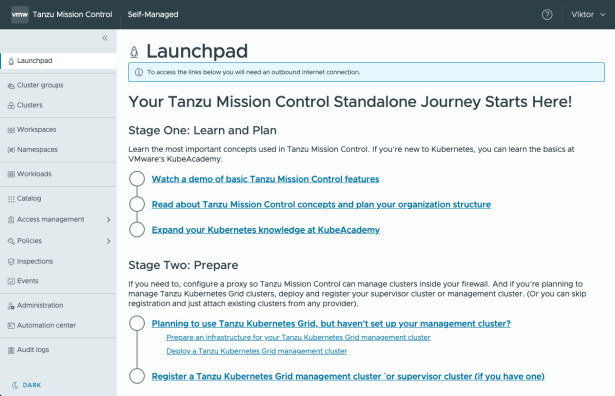Image resolution: width=615 pixels, height=396 pixels.
Task: Click the info icon in the notice banner
Action: pos(139,72)
